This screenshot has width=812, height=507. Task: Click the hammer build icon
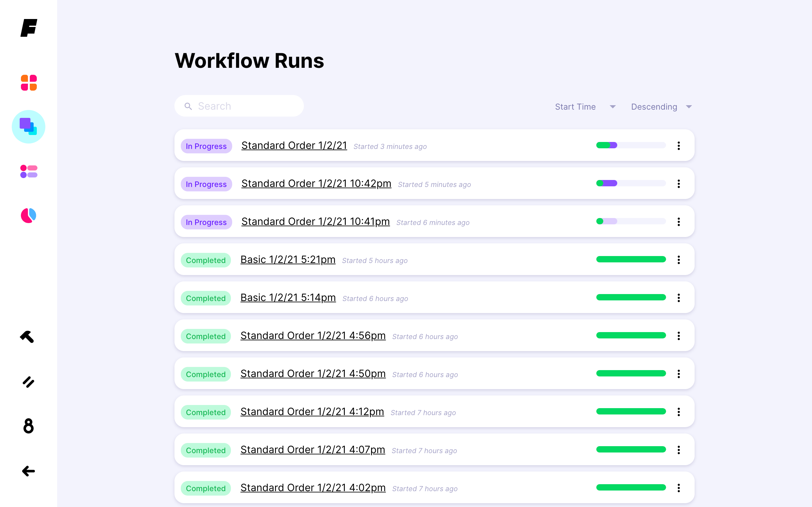tap(27, 337)
